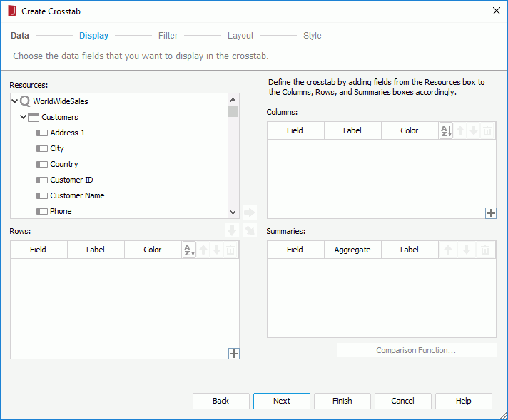
Task: Click the delete trash icon in Summaries box
Action: [x=485, y=250]
